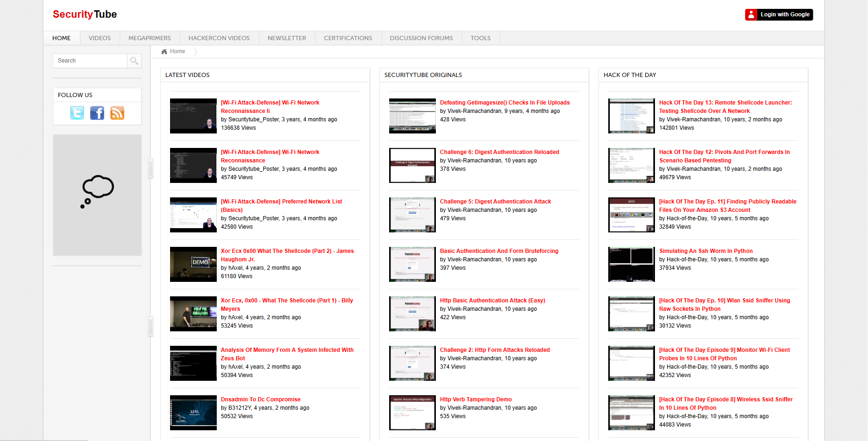
Task: Click the FOLLOW US sidebar heading
Action: tap(75, 95)
